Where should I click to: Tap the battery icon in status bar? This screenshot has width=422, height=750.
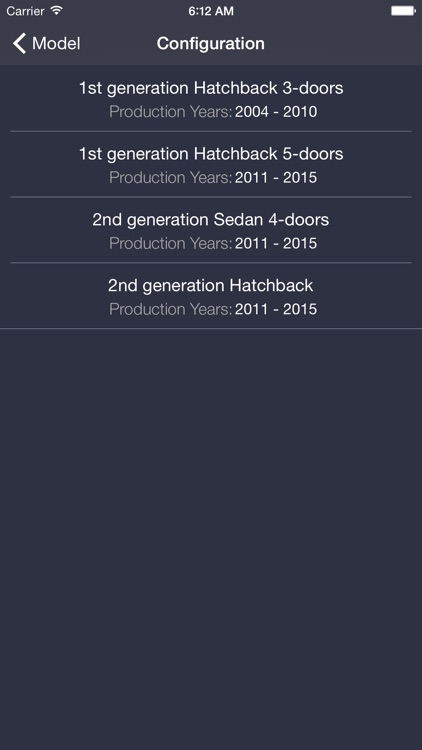coord(403,11)
